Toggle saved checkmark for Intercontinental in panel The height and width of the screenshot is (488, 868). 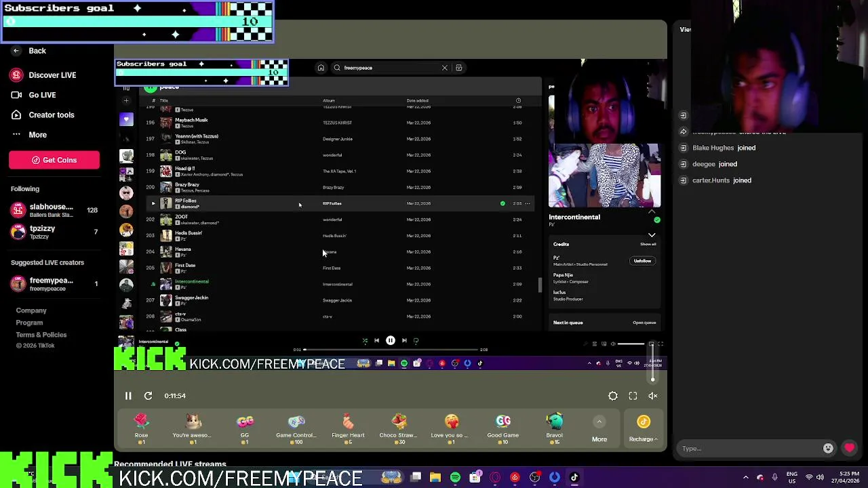657,220
